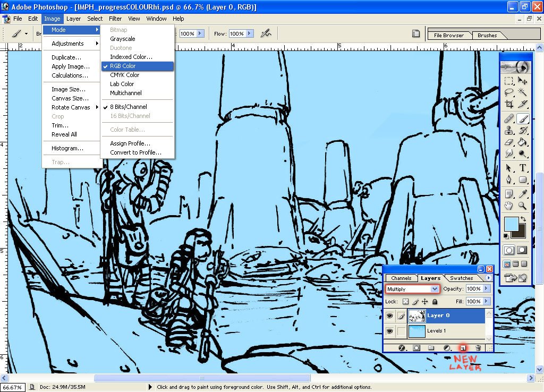Create new fill or adjustment layer
The image size is (544, 392).
447,347
